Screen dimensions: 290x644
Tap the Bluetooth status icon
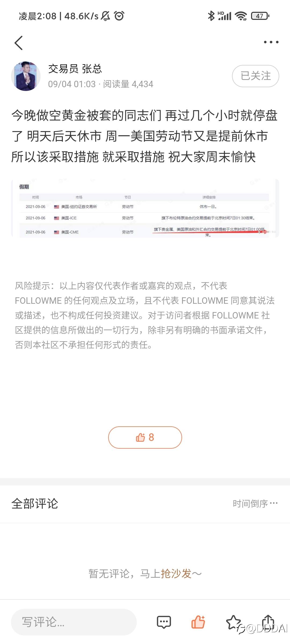pyautogui.click(x=211, y=16)
